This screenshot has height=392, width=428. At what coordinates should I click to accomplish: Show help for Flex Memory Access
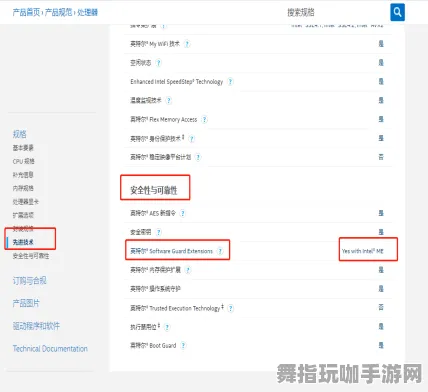pos(205,119)
